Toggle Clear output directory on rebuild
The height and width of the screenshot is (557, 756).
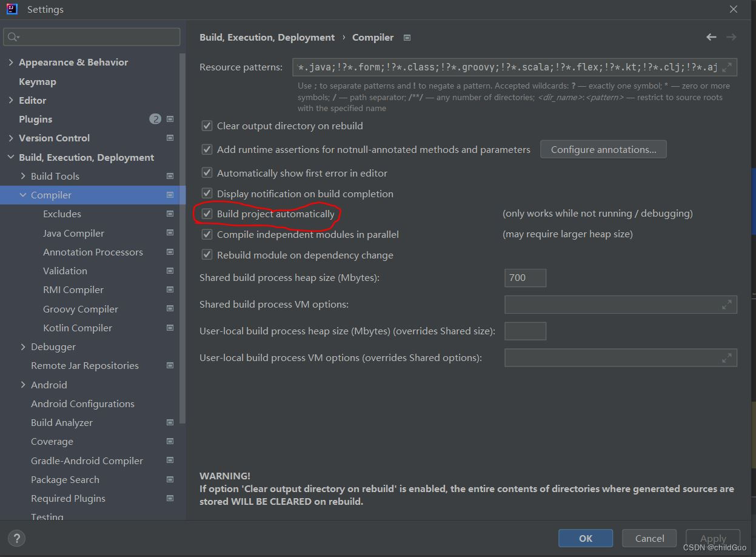pos(207,126)
